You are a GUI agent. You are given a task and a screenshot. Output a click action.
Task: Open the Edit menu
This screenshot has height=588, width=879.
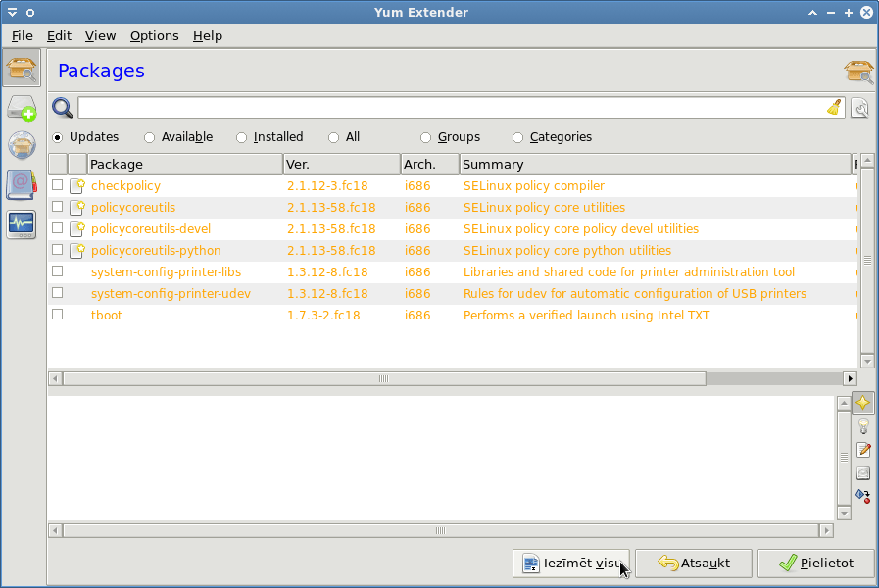click(59, 36)
